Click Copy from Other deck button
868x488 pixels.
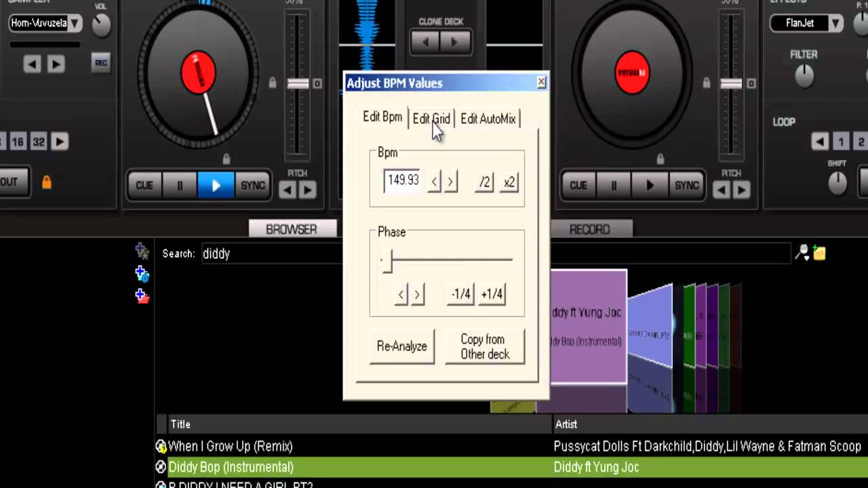click(485, 346)
